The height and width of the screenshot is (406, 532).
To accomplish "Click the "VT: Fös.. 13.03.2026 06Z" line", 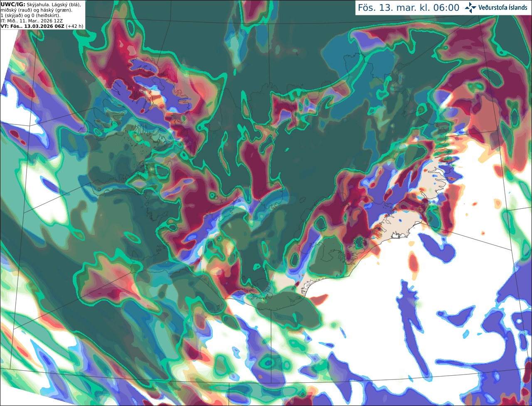I will click(32, 26).
